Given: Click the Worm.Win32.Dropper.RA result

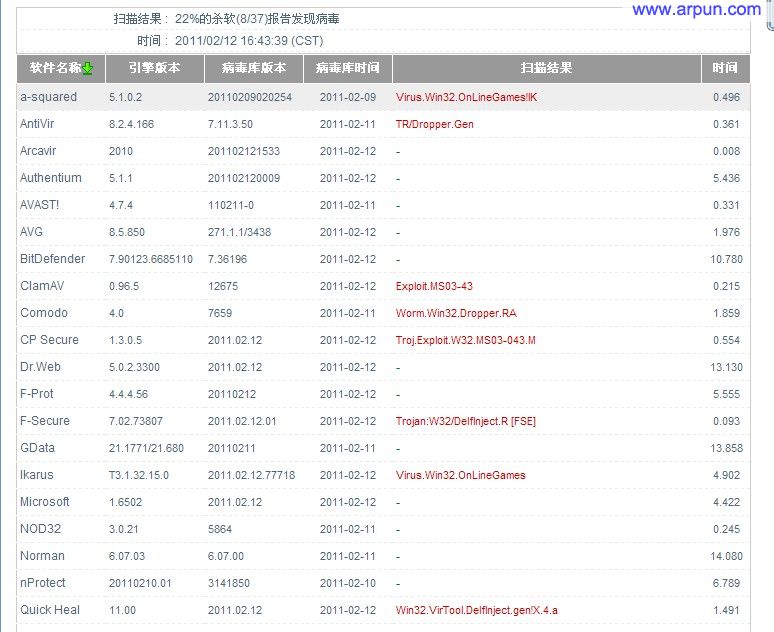Looking at the screenshot, I should pyautogui.click(x=456, y=313).
